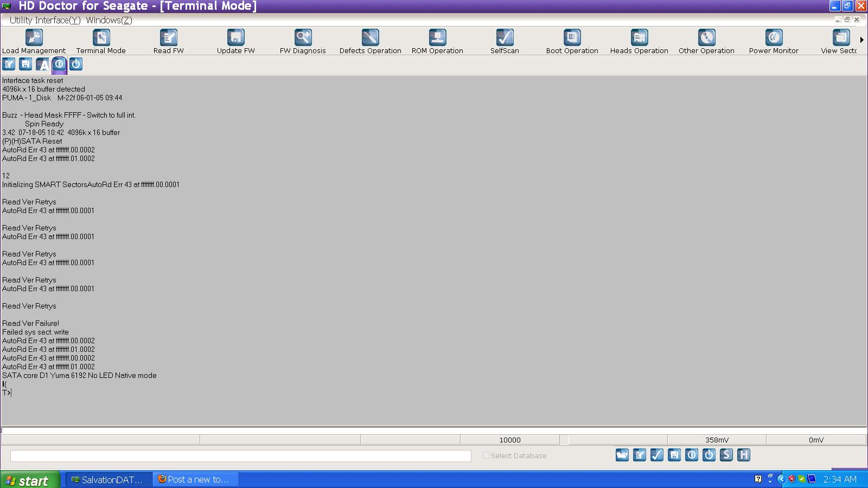The height and width of the screenshot is (488, 868).
Task: Expand the toolbar overflow arrow
Action: tap(861, 40)
